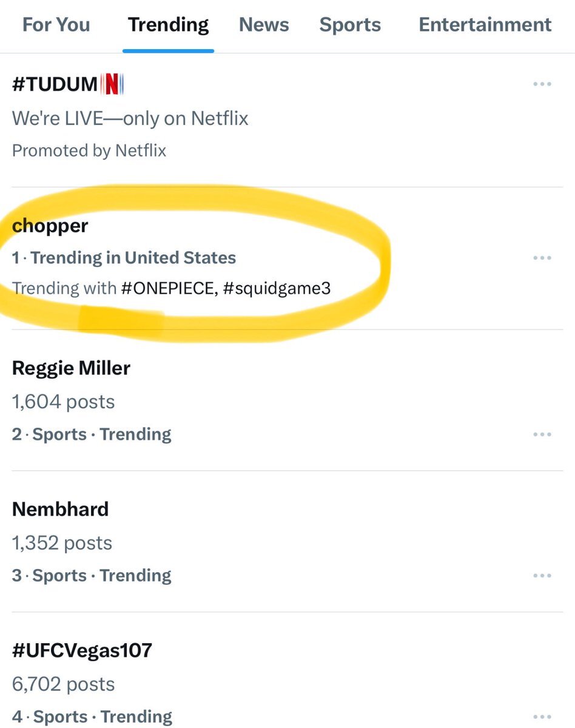
Task: Open the News tab
Action: [264, 25]
